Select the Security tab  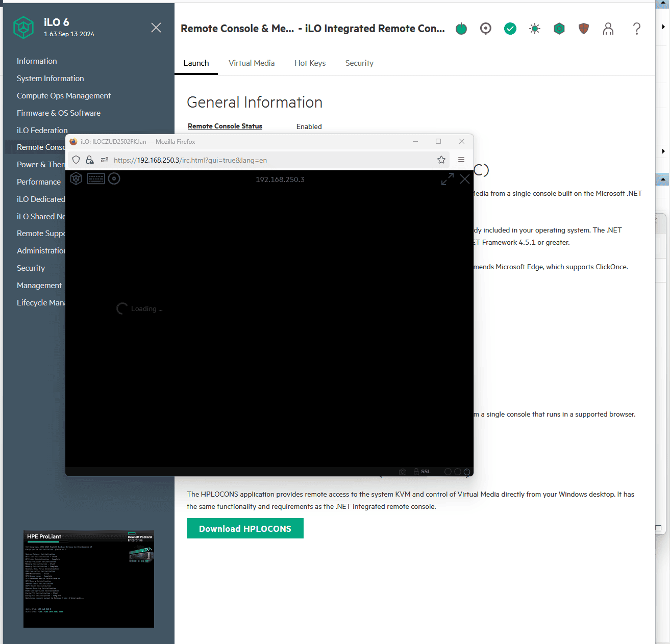pyautogui.click(x=359, y=63)
